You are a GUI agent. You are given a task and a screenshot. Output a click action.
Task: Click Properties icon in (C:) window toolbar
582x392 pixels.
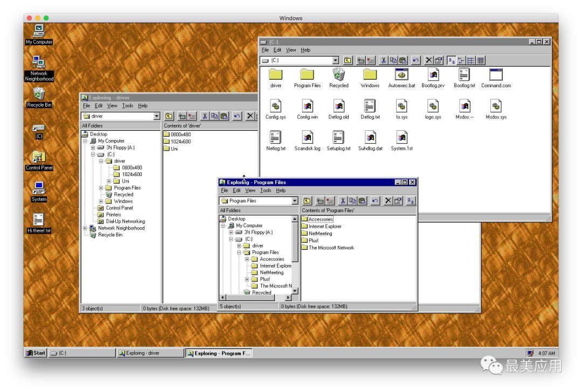tap(438, 61)
